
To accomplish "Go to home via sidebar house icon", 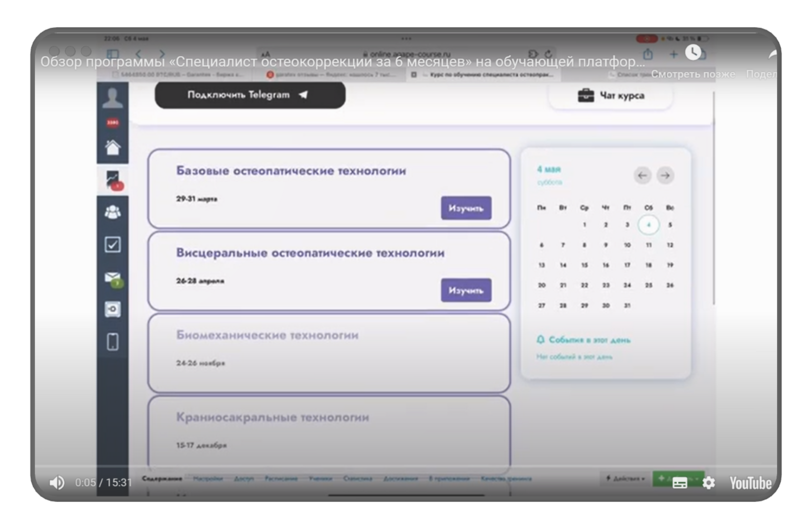I will click(113, 147).
